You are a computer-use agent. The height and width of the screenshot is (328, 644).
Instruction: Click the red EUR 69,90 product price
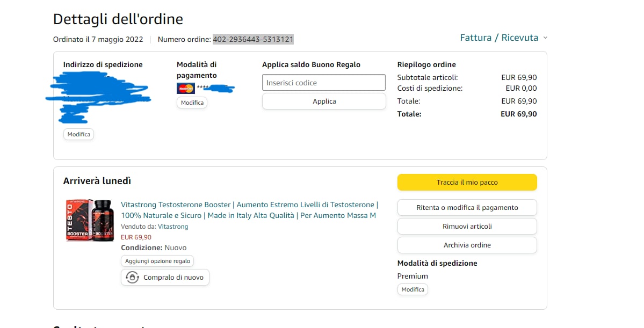click(136, 237)
